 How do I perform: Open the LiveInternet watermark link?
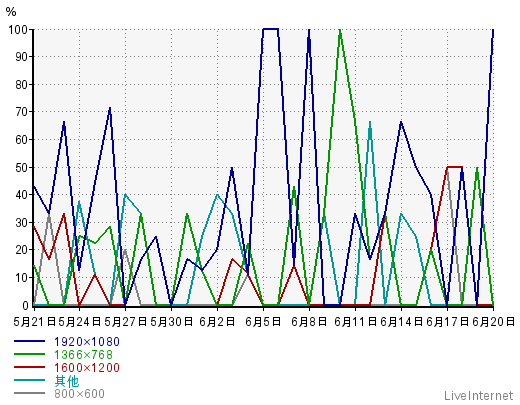click(x=478, y=396)
